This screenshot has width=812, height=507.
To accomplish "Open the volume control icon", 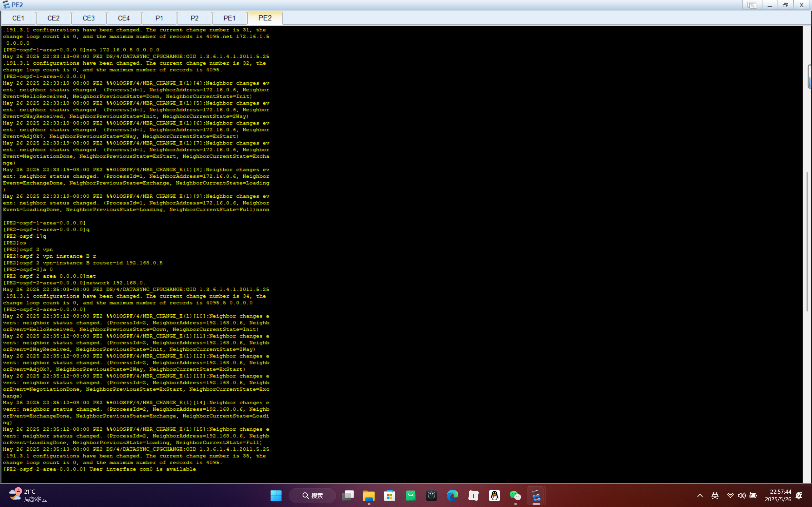I will click(742, 496).
